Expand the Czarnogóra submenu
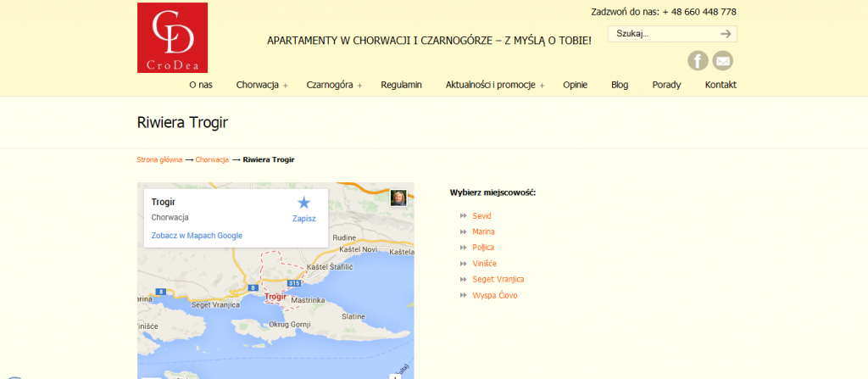868x379 pixels. pyautogui.click(x=359, y=86)
